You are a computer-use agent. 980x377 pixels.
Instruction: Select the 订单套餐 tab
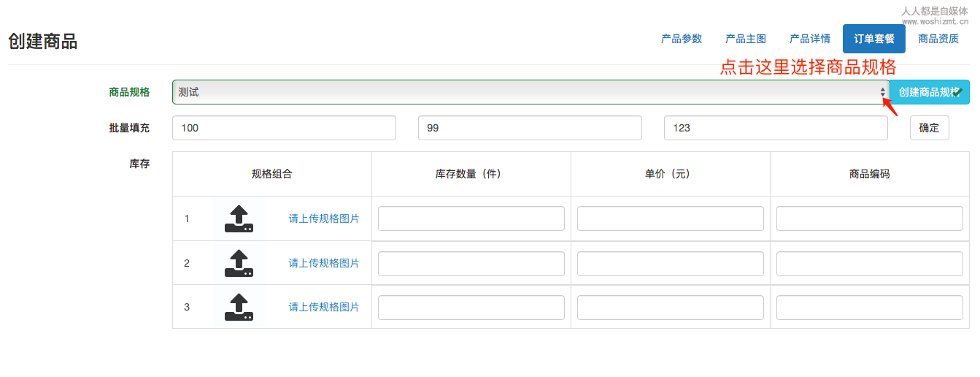click(874, 39)
